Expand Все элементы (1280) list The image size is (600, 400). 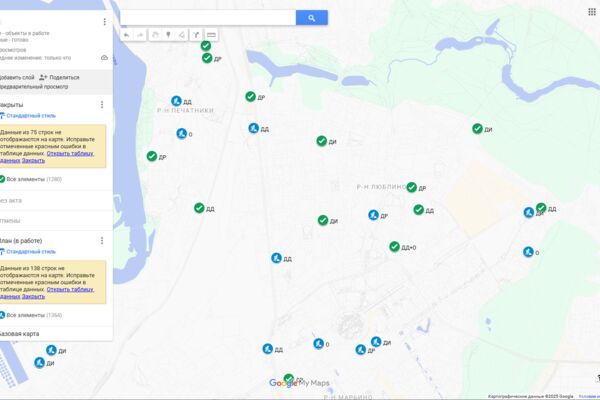click(x=31, y=179)
